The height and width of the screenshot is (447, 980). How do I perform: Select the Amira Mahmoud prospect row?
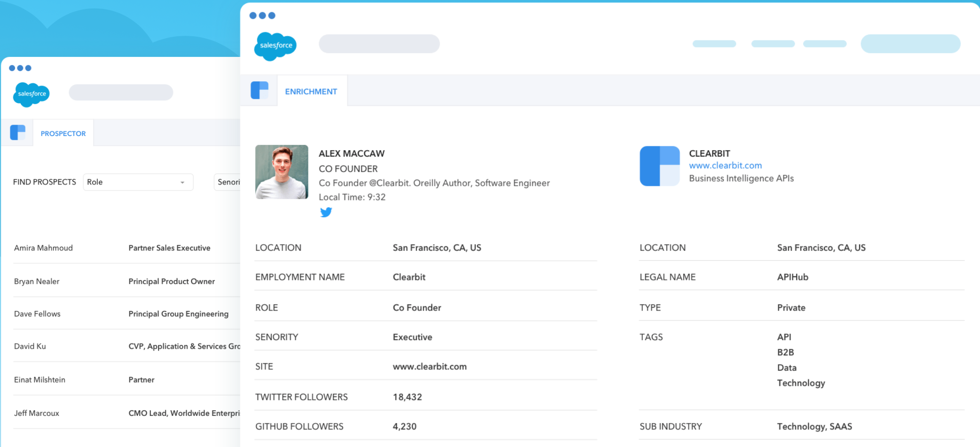click(x=127, y=248)
